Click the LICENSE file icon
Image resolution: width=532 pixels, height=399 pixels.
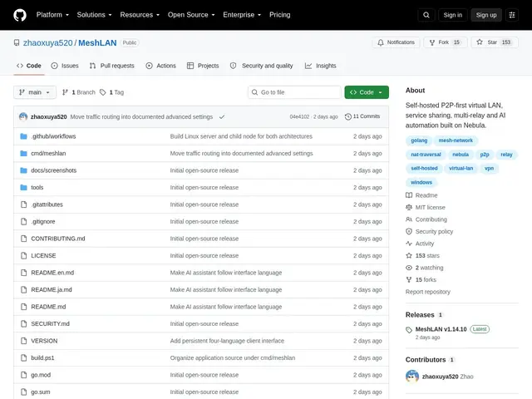coord(23,255)
